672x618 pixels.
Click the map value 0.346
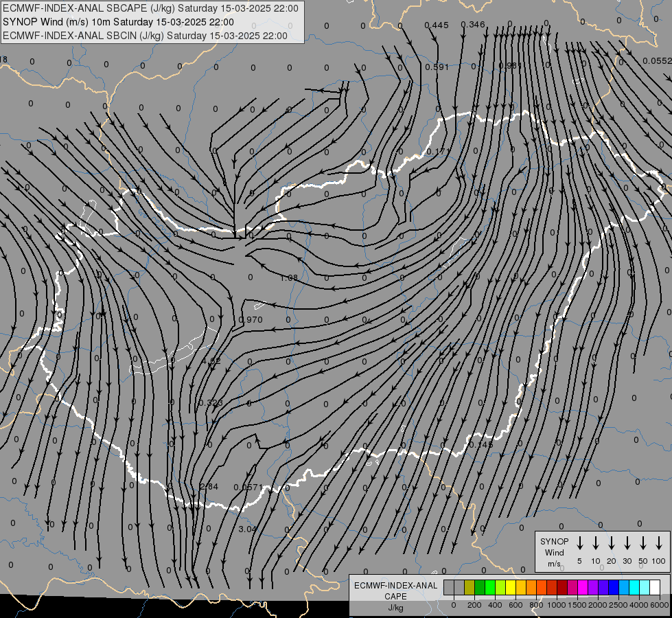click(473, 25)
